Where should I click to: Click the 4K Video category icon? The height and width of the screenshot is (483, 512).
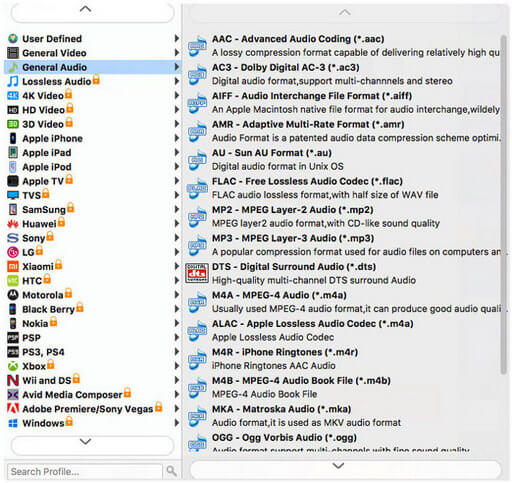(13, 96)
